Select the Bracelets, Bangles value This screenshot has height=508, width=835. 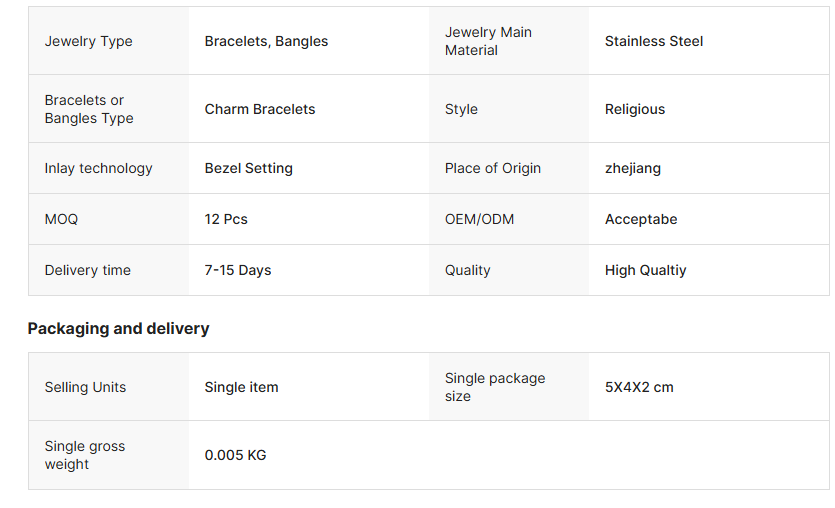[266, 41]
